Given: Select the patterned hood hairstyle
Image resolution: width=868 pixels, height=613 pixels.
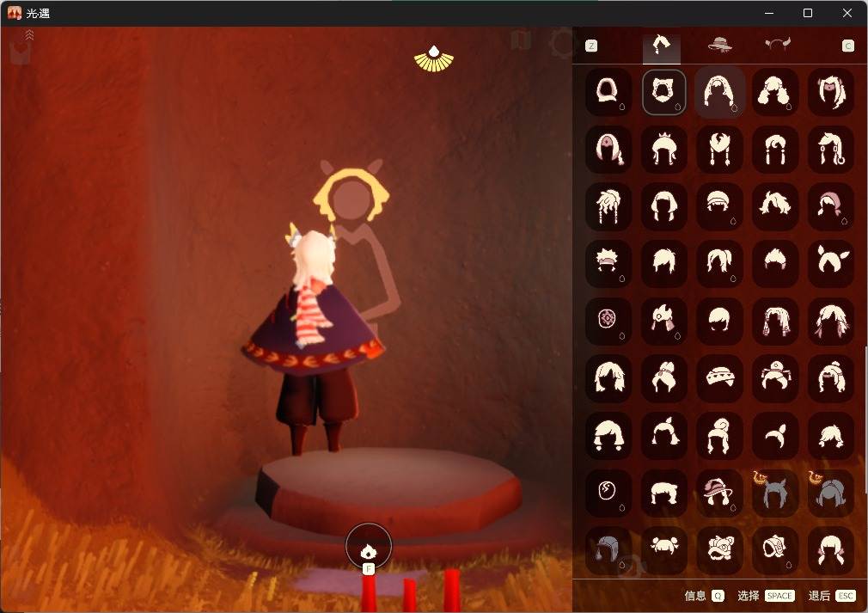Looking at the screenshot, I should tap(775, 550).
